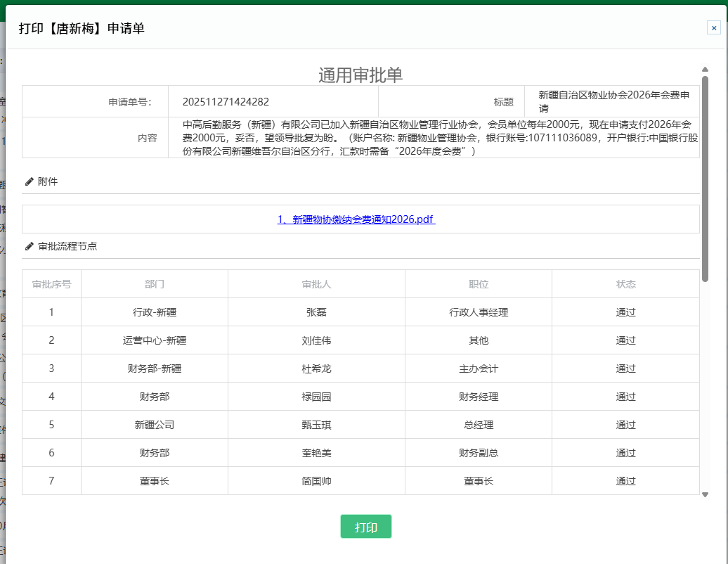Screen dimensions: 728x564
Task: Close the 打印申请单 dialog with the X
Action: pyautogui.click(x=713, y=28)
